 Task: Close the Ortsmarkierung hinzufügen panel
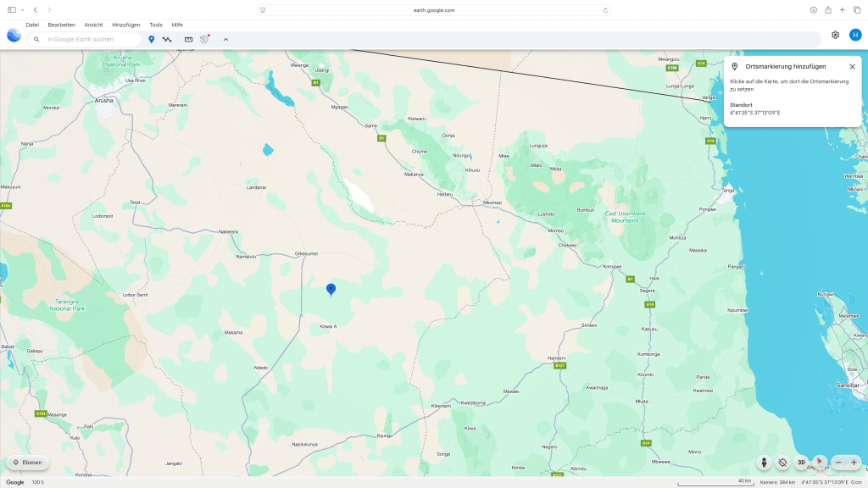[852, 66]
